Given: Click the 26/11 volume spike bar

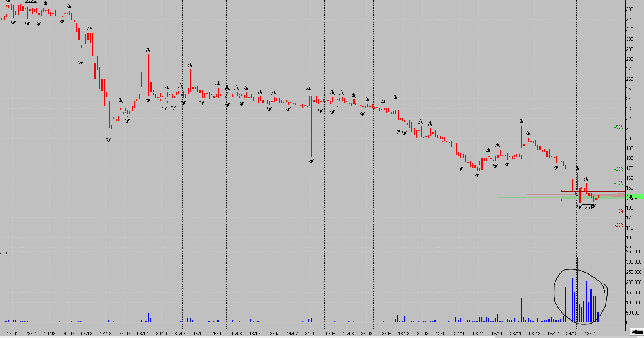Looking at the screenshot, I should click(521, 311).
